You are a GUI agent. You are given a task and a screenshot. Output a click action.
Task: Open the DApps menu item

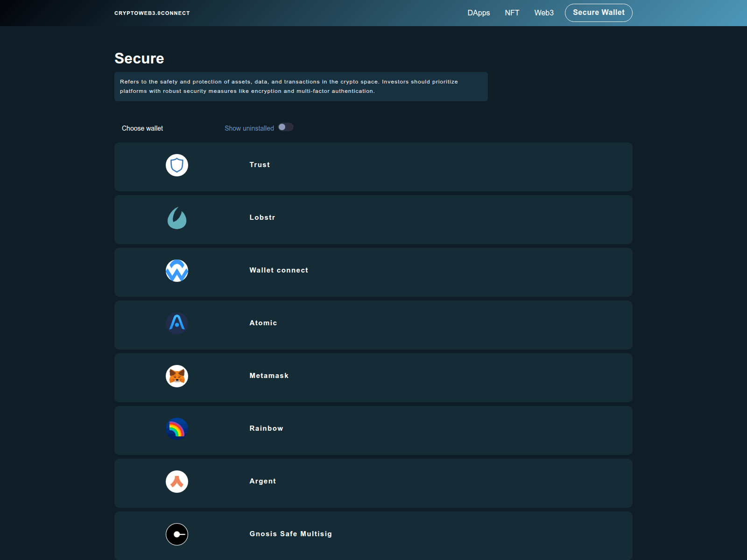pyautogui.click(x=479, y=13)
